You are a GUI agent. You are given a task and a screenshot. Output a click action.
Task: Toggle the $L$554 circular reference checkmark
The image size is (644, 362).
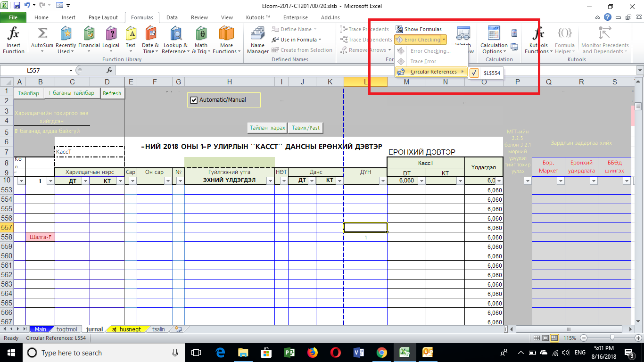point(475,73)
